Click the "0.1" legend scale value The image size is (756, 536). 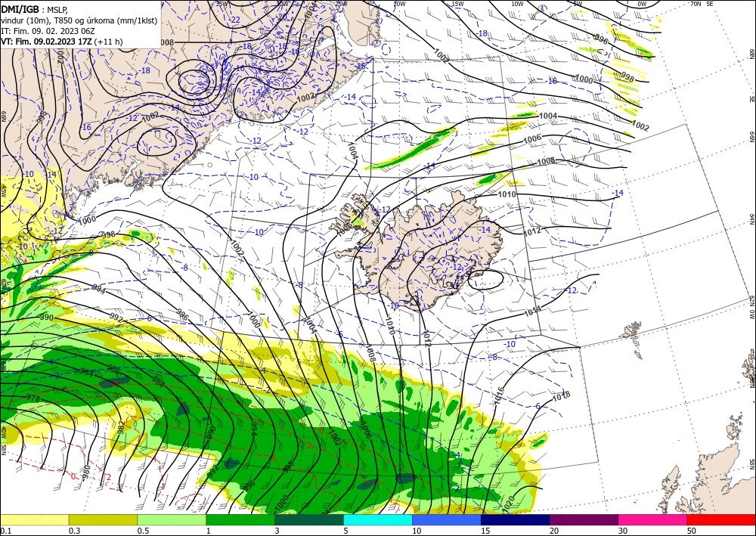6,531
